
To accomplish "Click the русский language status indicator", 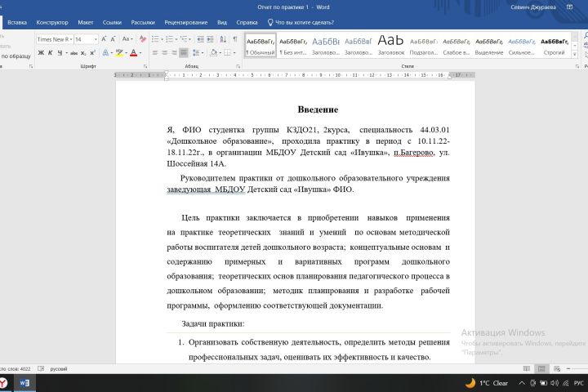I will pos(59,369).
